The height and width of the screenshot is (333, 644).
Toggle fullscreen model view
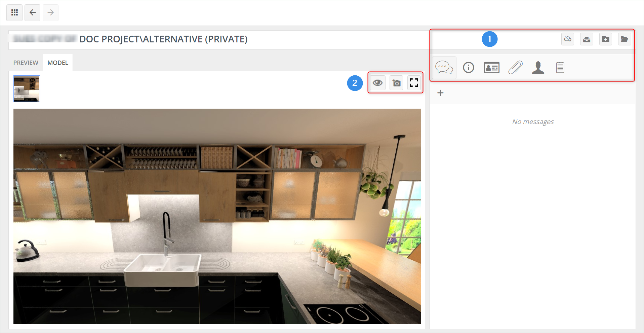(x=414, y=83)
